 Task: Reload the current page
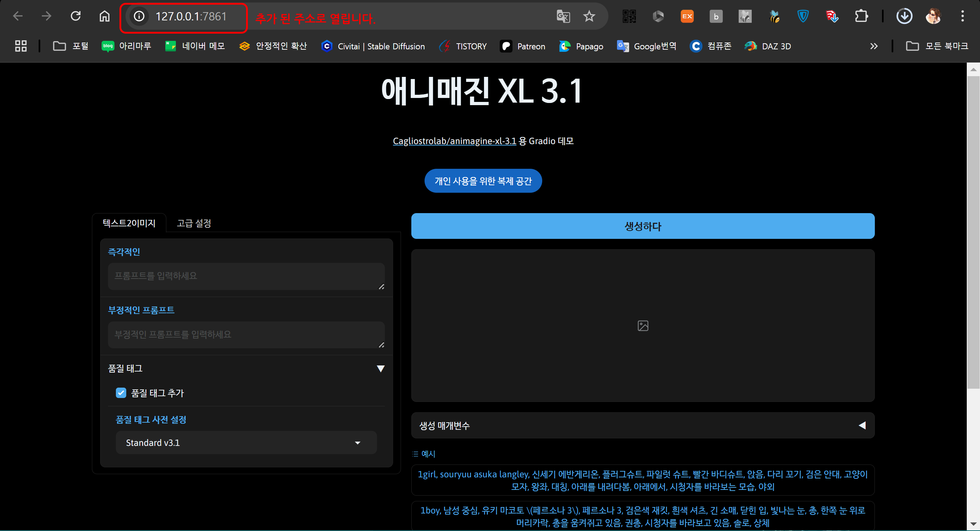75,16
